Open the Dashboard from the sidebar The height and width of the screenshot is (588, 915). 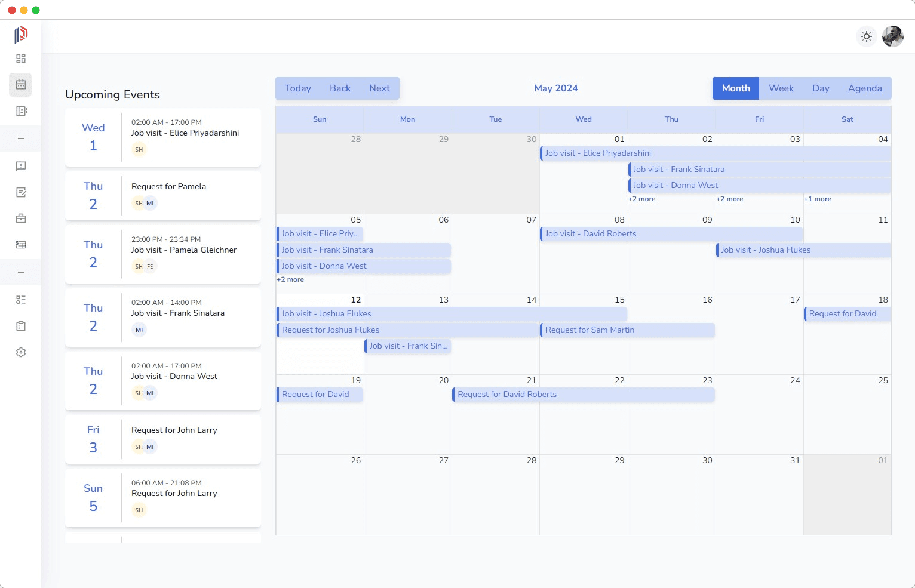click(x=20, y=59)
